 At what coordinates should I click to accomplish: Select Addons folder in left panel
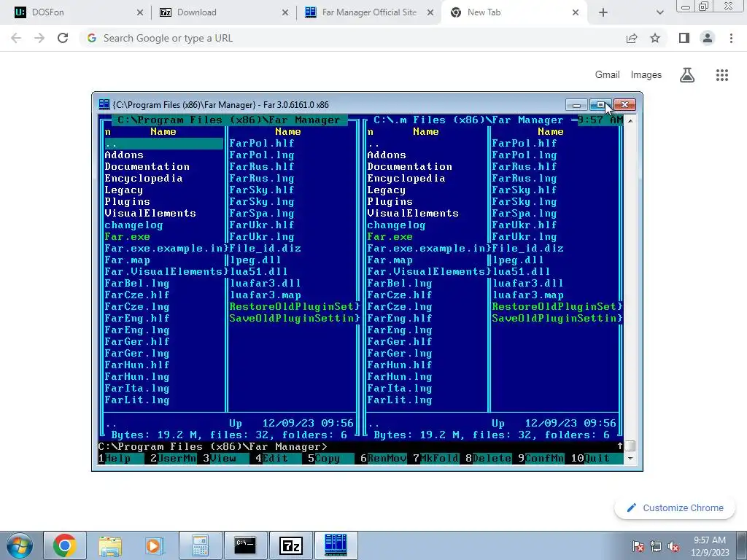[x=124, y=155]
